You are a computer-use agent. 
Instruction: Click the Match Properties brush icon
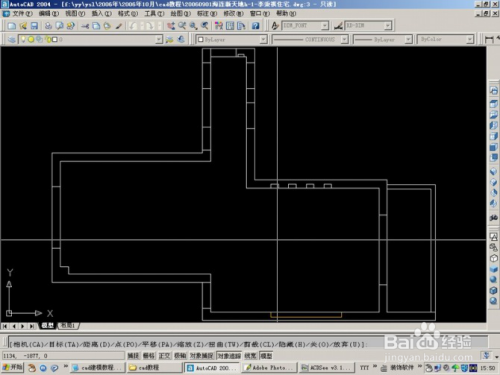point(119,26)
